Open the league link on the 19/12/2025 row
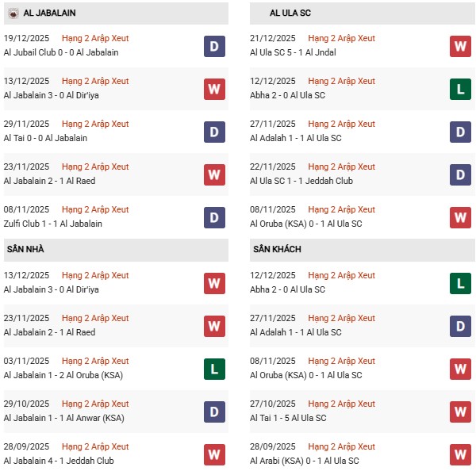This screenshot has height=471, width=476. (x=95, y=38)
